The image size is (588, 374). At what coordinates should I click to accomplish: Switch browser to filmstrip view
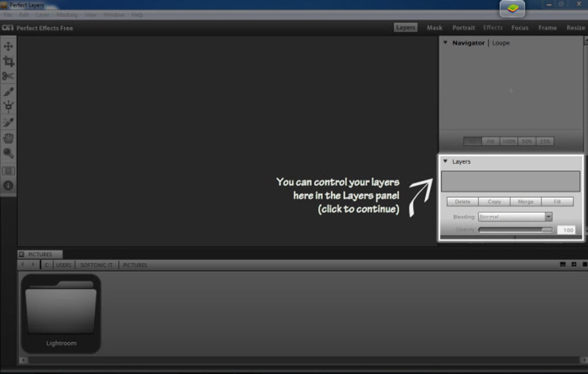click(x=563, y=264)
